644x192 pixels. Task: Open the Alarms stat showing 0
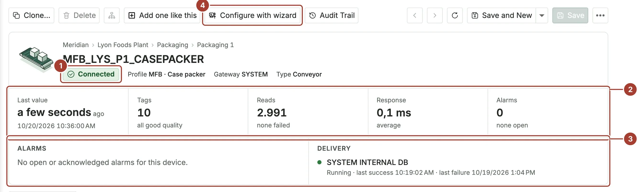tap(548, 112)
